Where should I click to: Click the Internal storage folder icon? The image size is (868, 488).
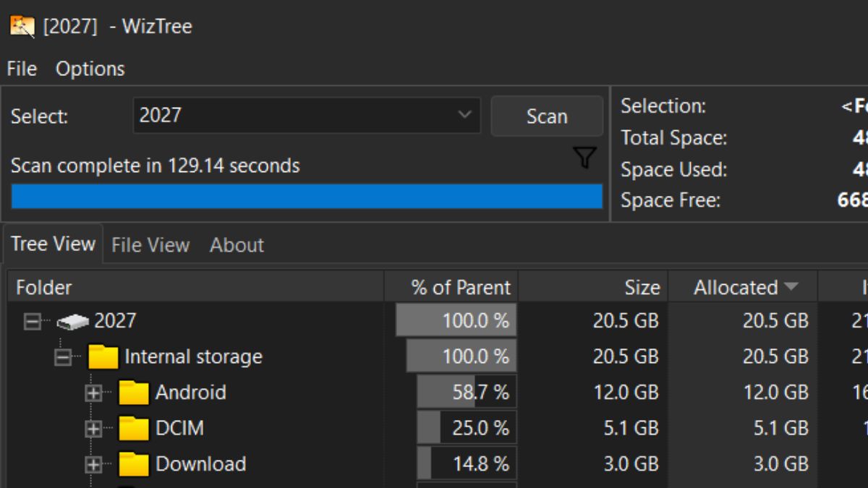pyautogui.click(x=103, y=357)
